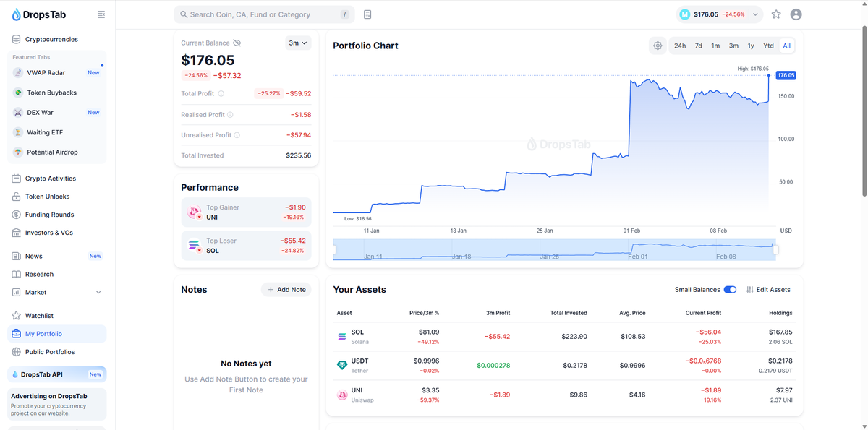The image size is (868, 430).
Task: Open Investors & VCs icon
Action: point(16,233)
